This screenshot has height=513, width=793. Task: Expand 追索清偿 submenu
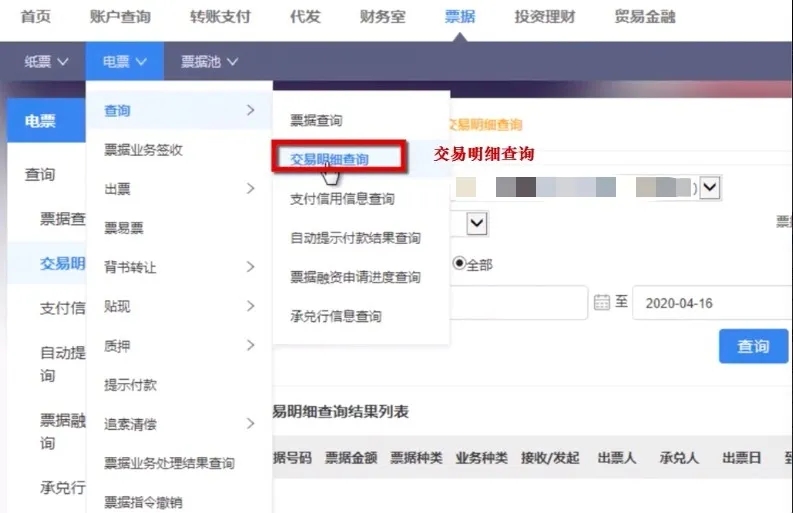tap(179, 424)
